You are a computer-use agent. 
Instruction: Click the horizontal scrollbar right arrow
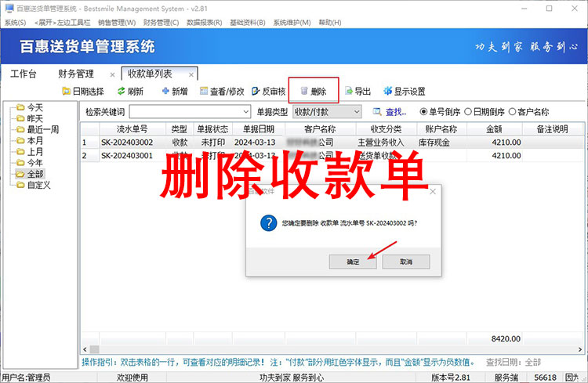tap(579, 349)
